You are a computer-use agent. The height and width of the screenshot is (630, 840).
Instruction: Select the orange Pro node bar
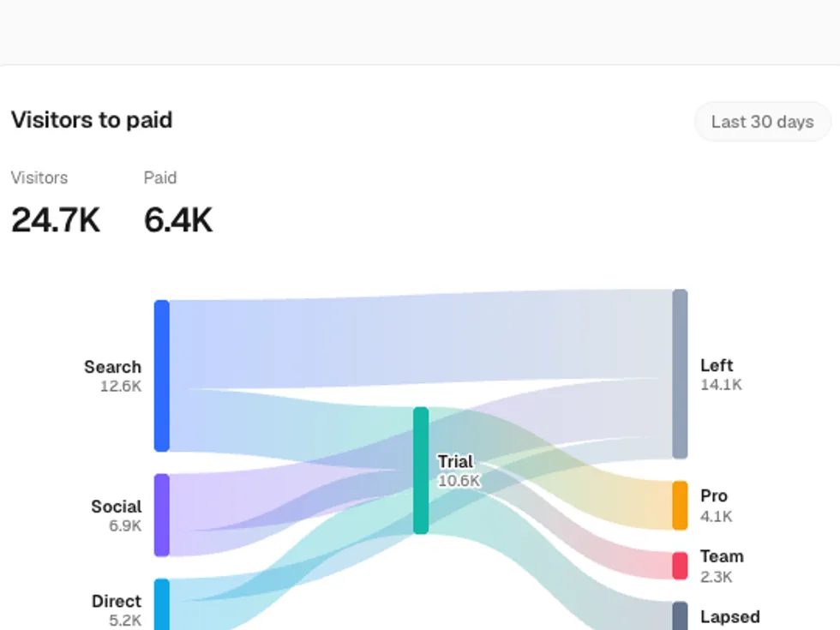680,506
